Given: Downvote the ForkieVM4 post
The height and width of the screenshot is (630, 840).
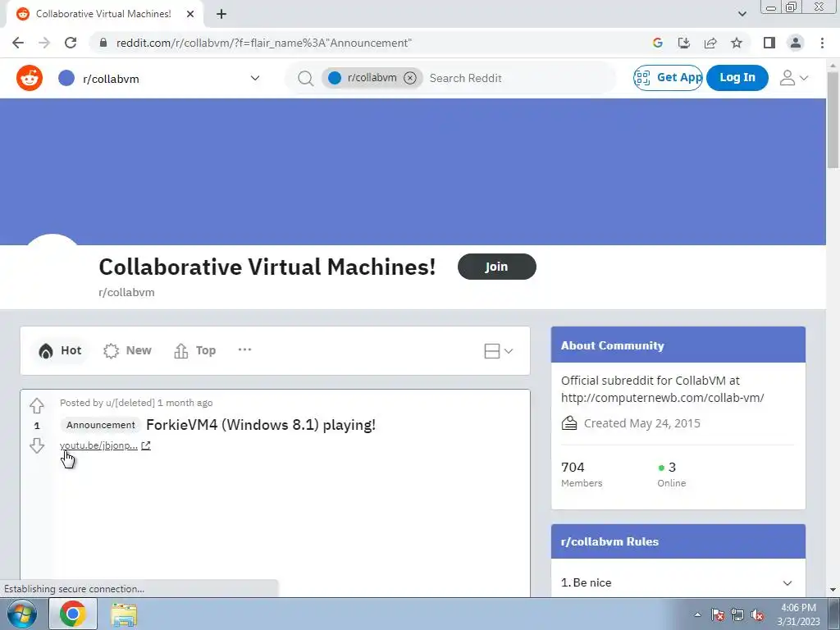Looking at the screenshot, I should pyautogui.click(x=36, y=445).
